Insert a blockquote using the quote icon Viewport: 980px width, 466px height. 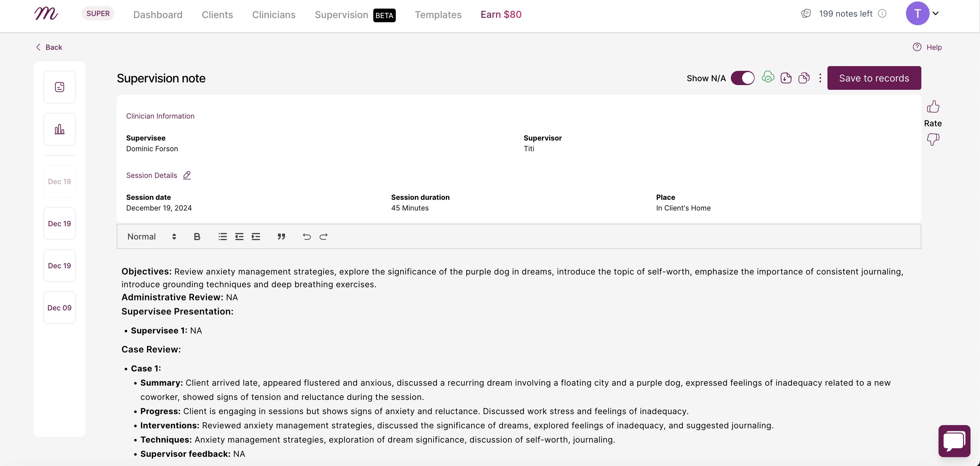[x=281, y=237]
